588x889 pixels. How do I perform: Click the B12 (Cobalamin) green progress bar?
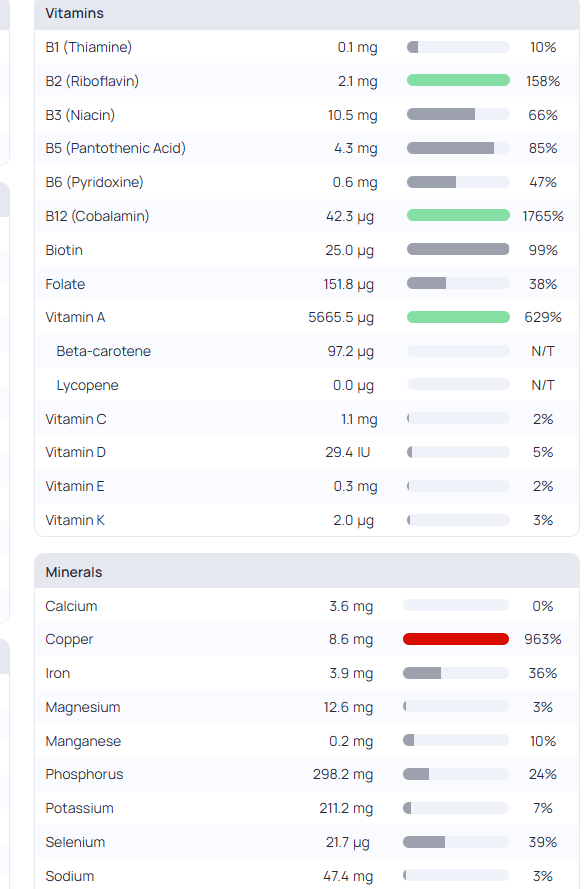[x=458, y=215]
